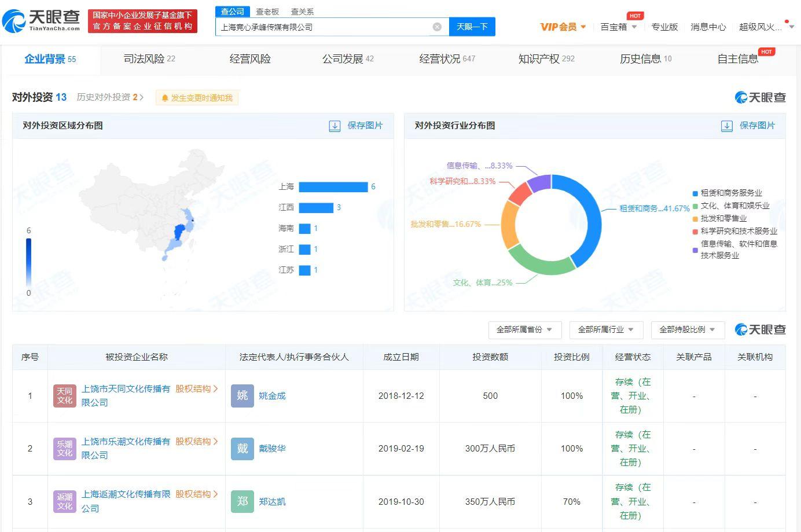Open the 公司发展 tab
Image resolution: width=801 pixels, height=532 pixels.
click(x=348, y=59)
